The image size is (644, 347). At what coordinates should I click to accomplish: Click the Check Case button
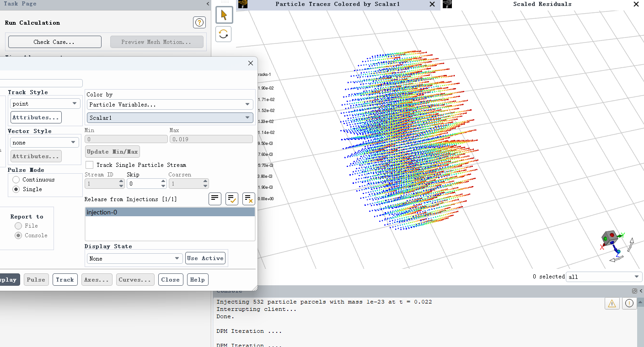coord(55,42)
